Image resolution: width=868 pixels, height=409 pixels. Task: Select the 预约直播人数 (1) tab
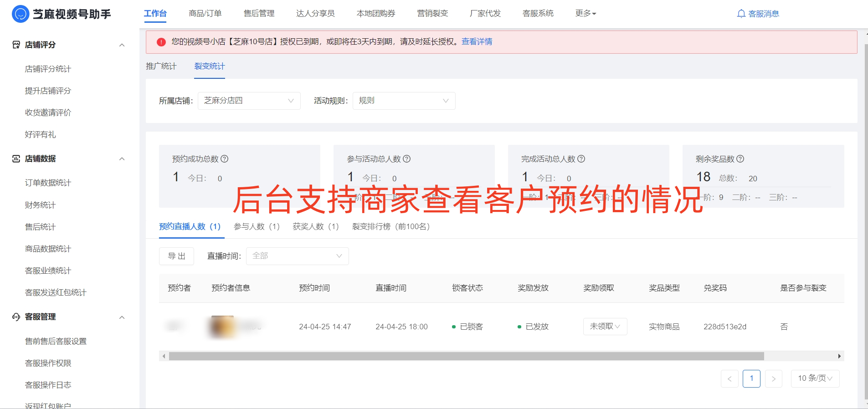[190, 226]
